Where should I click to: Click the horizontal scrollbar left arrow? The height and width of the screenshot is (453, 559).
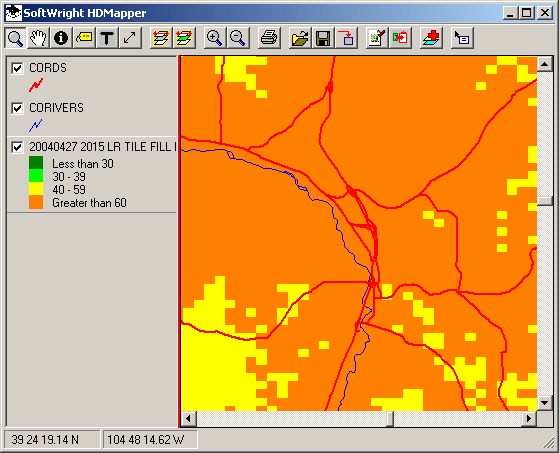point(189,418)
